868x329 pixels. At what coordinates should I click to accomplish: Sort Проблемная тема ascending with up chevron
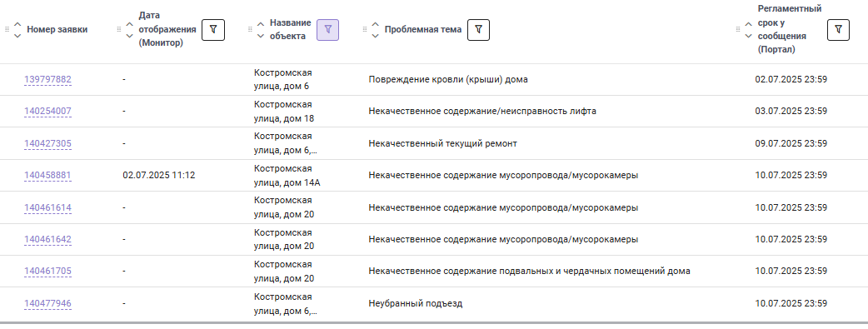376,24
